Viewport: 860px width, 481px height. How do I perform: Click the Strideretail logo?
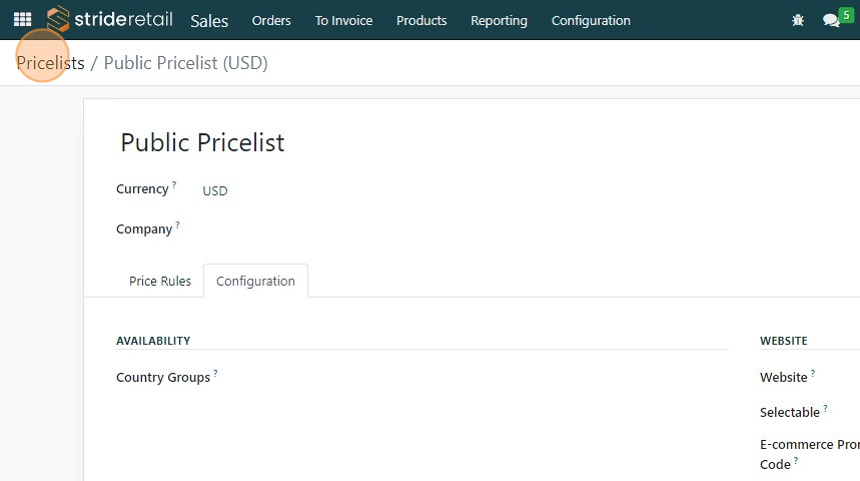(x=110, y=20)
